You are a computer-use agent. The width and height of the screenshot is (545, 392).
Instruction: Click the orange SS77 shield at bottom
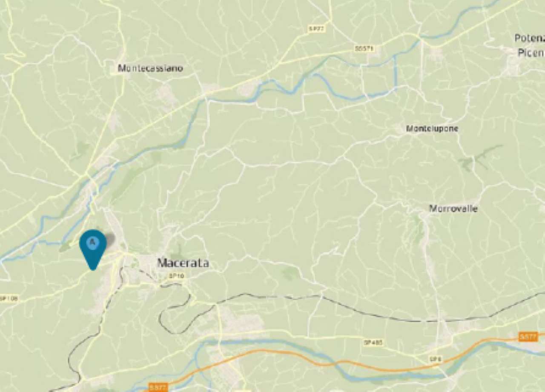[x=159, y=387]
